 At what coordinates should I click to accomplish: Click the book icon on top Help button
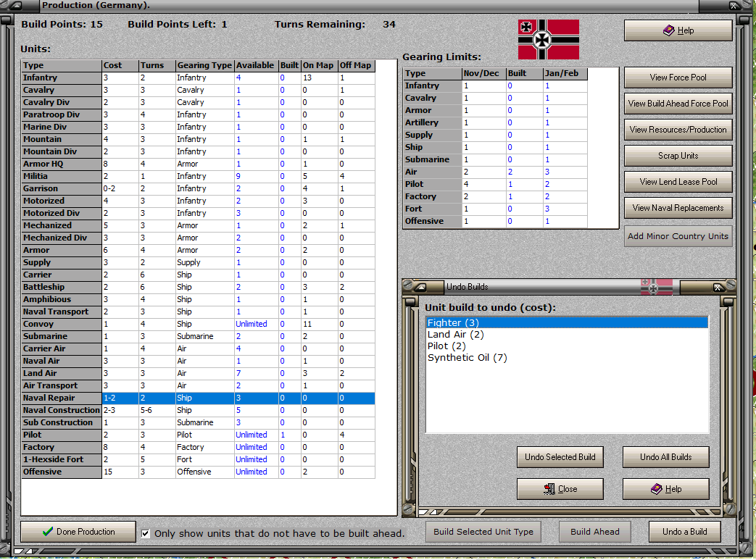669,30
